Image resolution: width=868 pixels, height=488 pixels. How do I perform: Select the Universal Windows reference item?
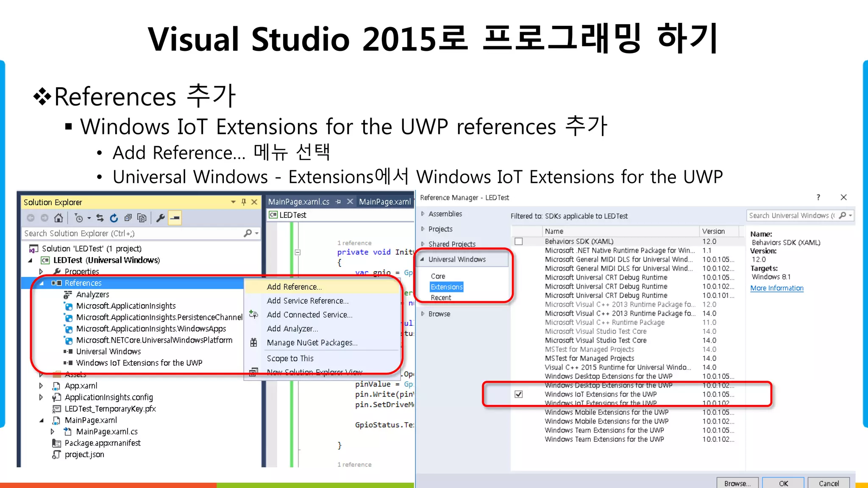pos(108,352)
